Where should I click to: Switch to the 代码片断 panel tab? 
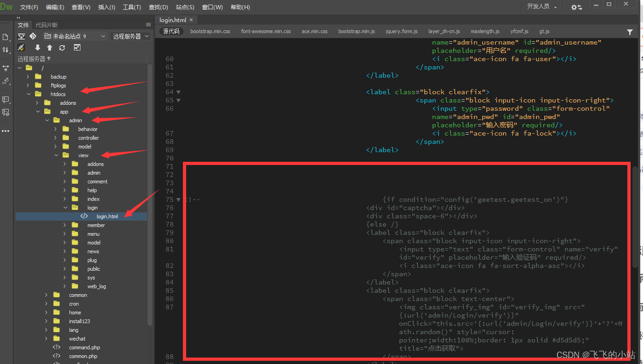tap(47, 25)
